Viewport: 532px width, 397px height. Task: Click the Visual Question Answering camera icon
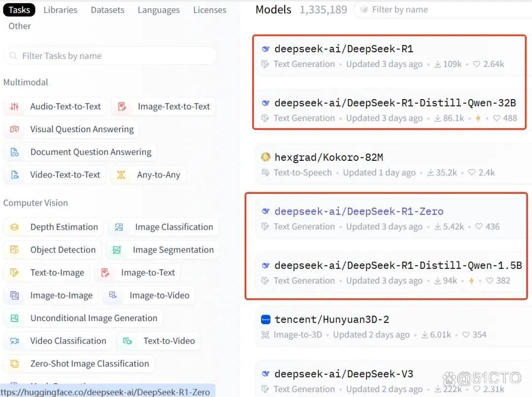coord(14,129)
